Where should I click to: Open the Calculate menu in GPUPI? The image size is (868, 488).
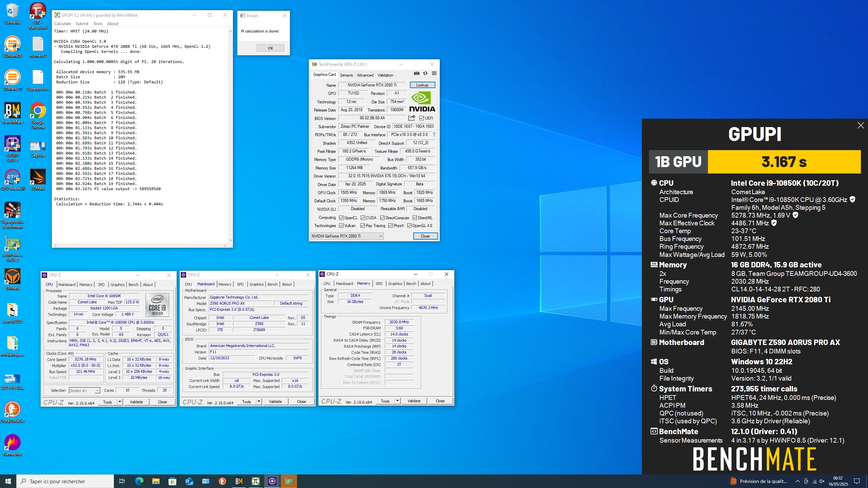[63, 24]
